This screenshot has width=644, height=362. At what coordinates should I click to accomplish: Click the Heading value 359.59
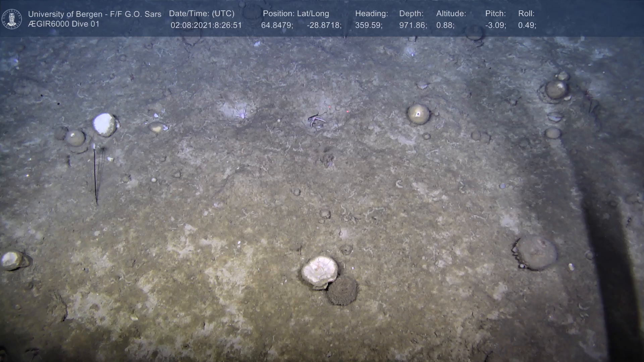coord(369,25)
